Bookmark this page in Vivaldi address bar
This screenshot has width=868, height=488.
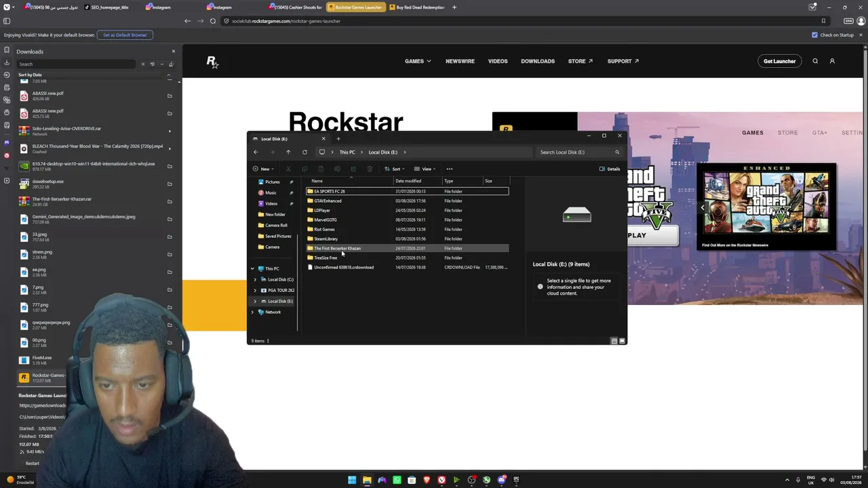(823, 21)
